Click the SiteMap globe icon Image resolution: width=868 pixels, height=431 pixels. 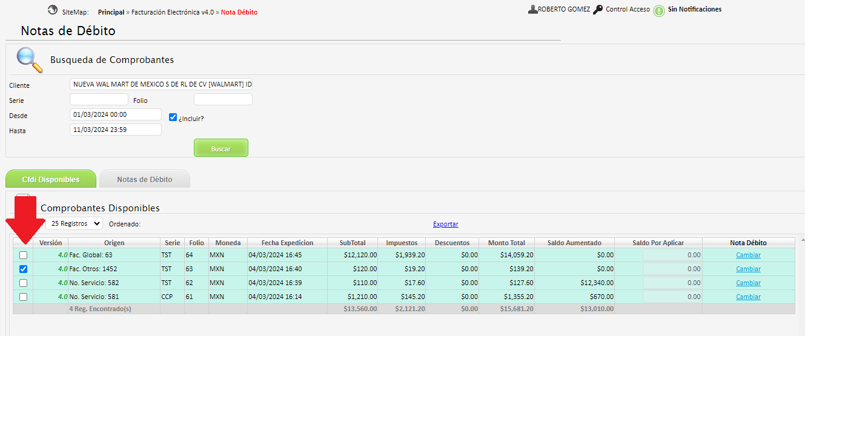click(x=53, y=10)
